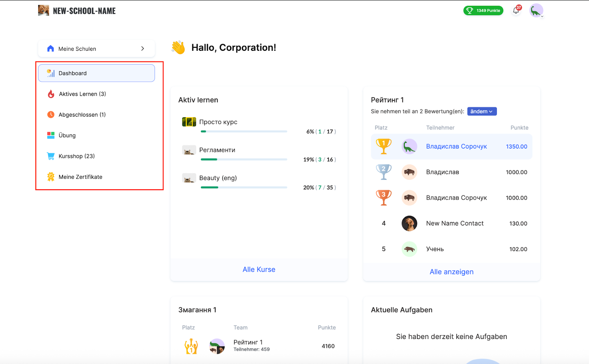Expand Meine Schulen with the chevron arrow
589x364 pixels.
142,49
